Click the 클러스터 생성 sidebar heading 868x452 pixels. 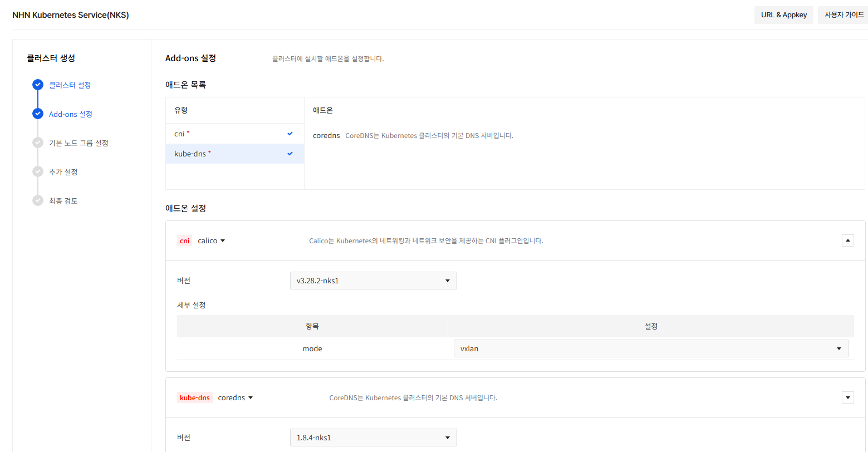pyautogui.click(x=51, y=58)
